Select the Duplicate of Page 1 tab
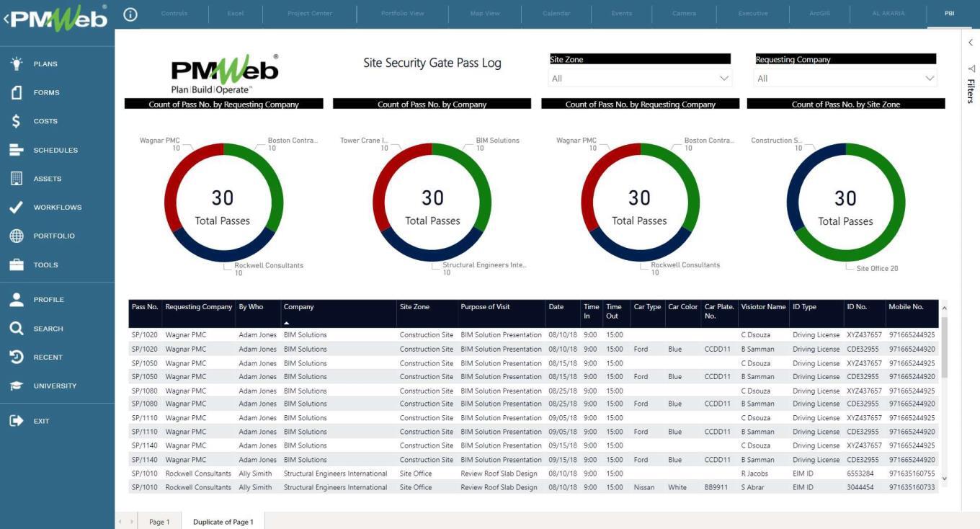 (x=223, y=522)
